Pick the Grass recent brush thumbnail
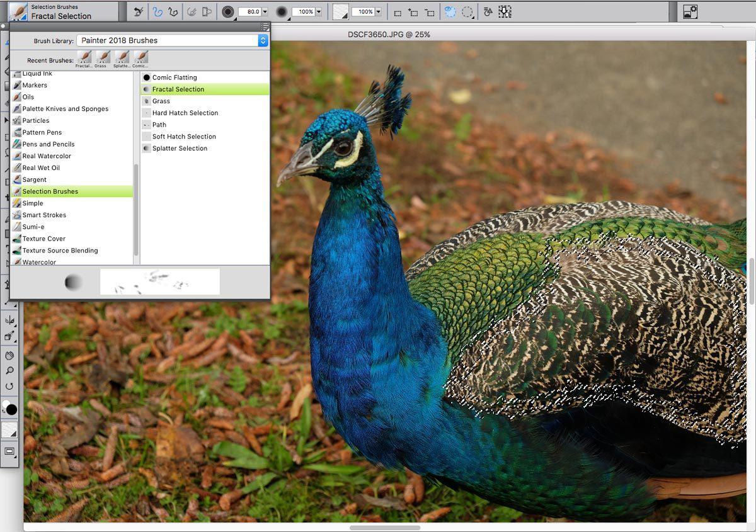756x532 pixels. (x=103, y=59)
